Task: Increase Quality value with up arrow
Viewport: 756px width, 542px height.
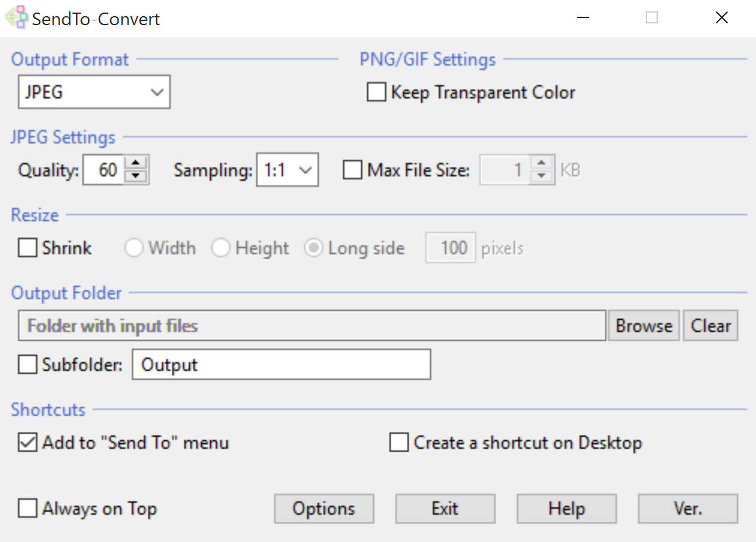Action: [137, 163]
